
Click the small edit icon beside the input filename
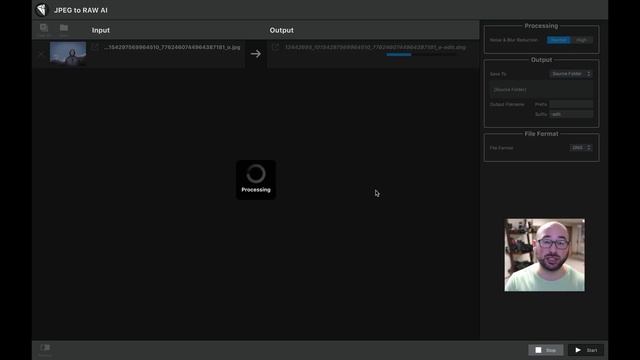coord(95,47)
